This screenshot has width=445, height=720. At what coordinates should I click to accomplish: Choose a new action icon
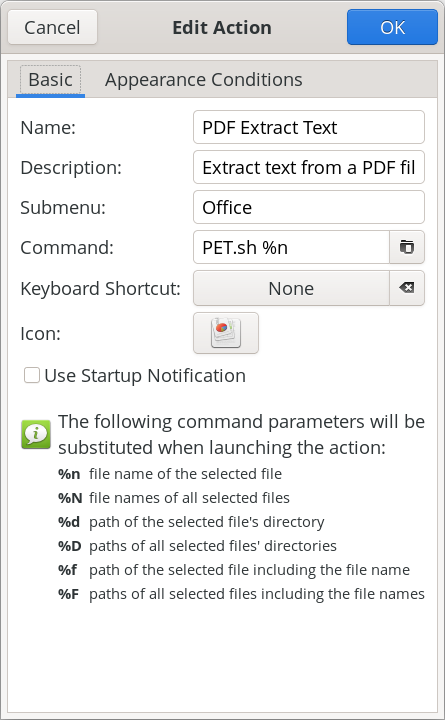(x=226, y=333)
